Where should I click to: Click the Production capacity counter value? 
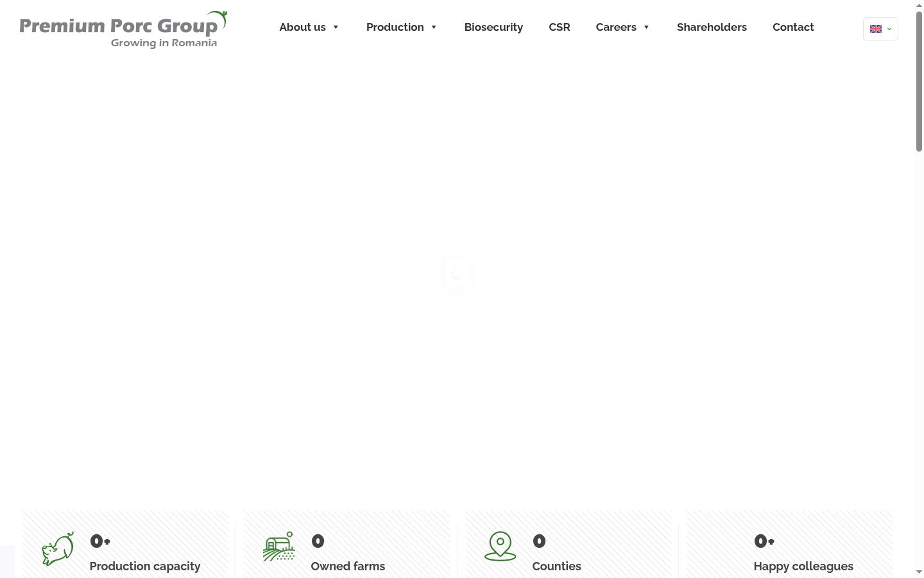pos(100,541)
